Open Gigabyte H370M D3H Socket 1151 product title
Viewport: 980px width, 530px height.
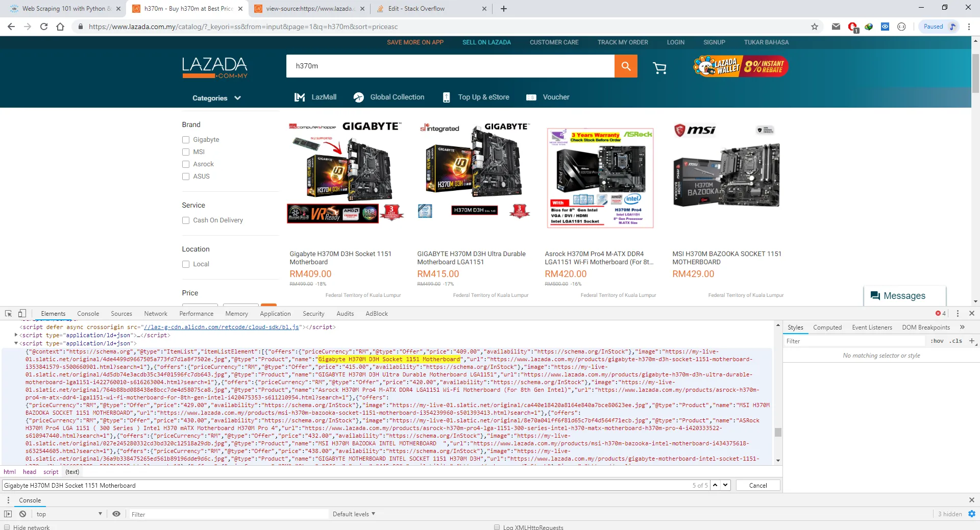click(340, 258)
